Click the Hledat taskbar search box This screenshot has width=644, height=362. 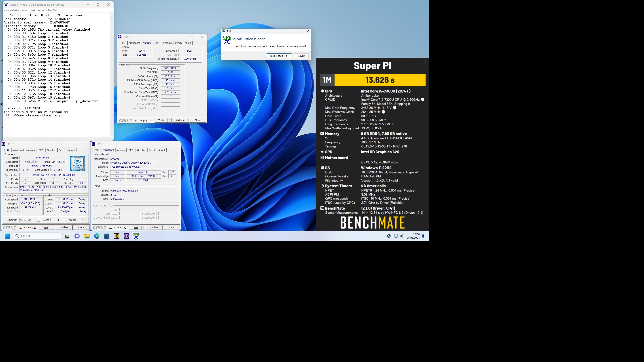coord(37,236)
